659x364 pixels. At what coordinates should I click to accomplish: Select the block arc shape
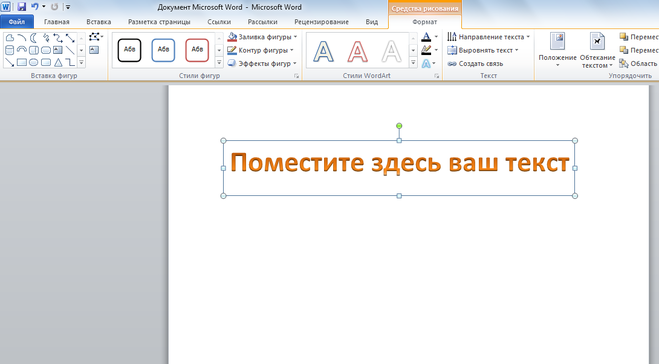(21, 50)
